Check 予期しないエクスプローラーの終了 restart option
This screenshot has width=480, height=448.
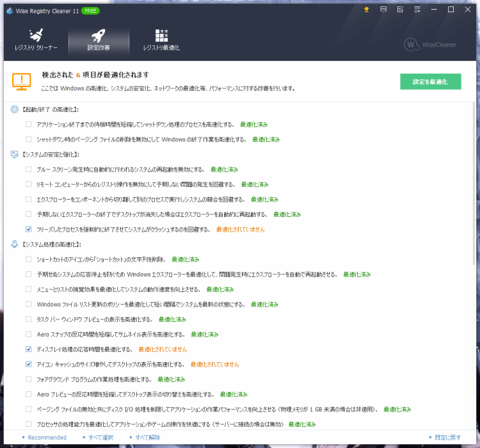click(x=28, y=214)
